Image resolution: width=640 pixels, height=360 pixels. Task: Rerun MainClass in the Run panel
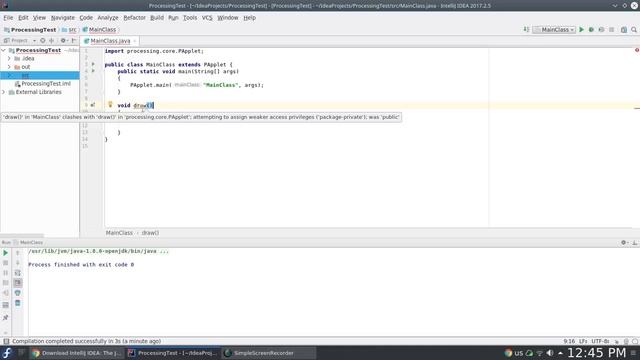click(x=5, y=253)
